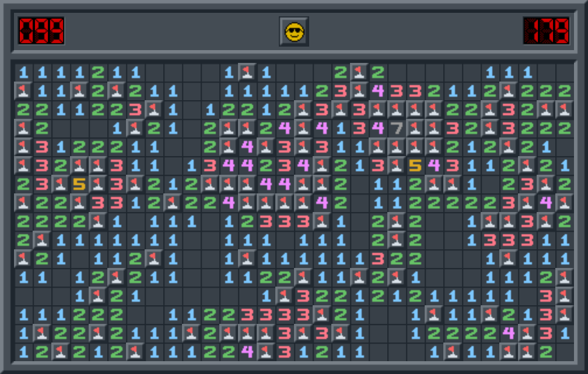Click the blue 1 in the bottom-left corner
Viewport: 588px width, 374px height.
tap(23, 352)
